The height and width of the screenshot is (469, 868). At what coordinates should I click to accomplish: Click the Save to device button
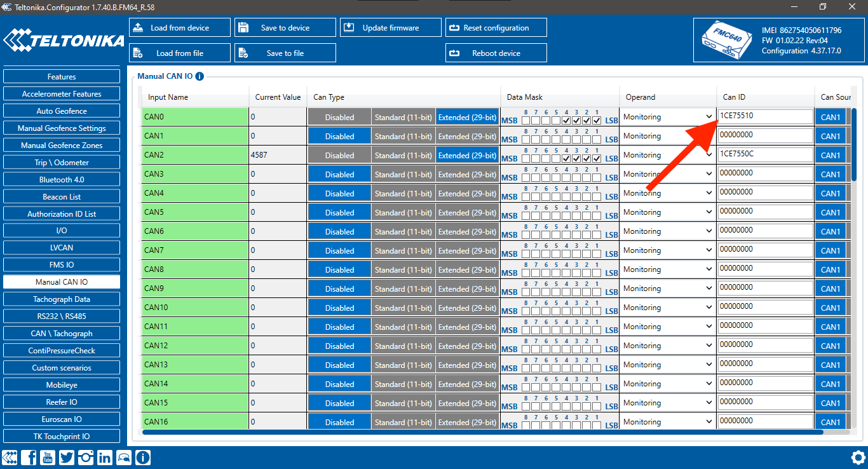pos(285,28)
